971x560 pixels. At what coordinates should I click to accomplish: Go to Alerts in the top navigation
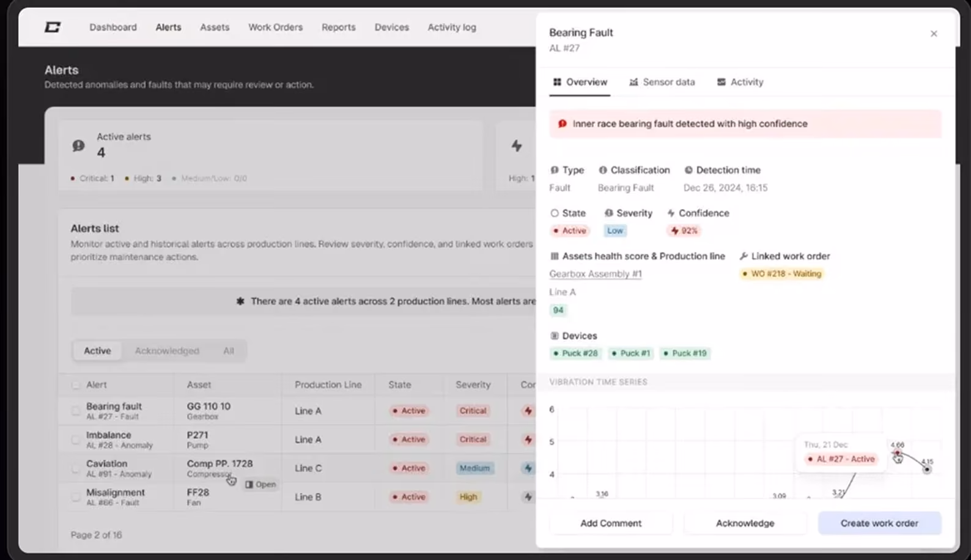(168, 28)
